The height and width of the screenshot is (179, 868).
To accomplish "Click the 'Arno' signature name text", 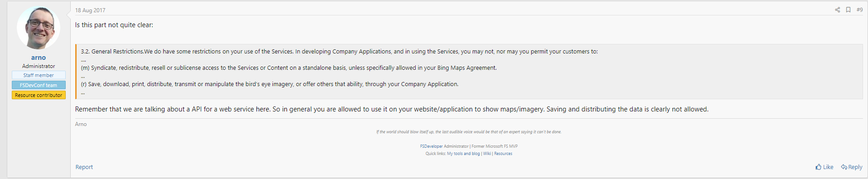I will pos(81,124).
